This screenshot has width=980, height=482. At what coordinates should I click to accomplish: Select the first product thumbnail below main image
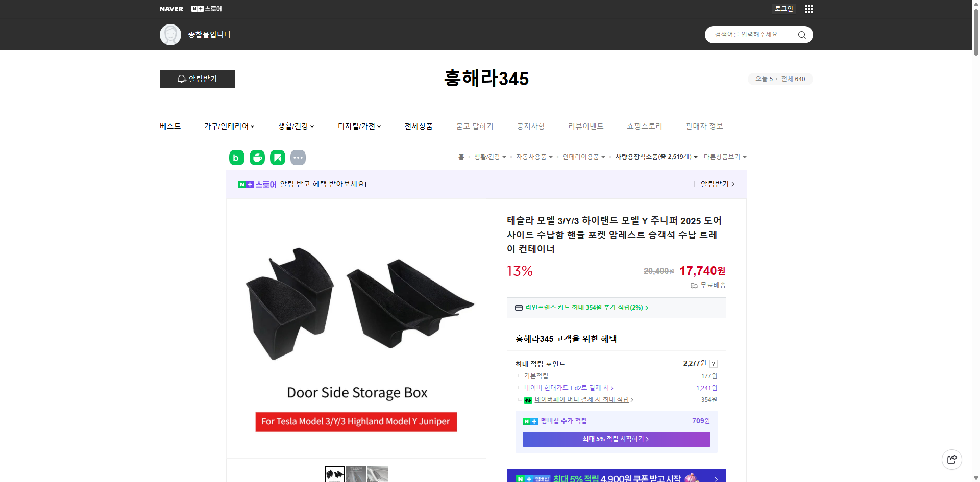pyautogui.click(x=334, y=474)
